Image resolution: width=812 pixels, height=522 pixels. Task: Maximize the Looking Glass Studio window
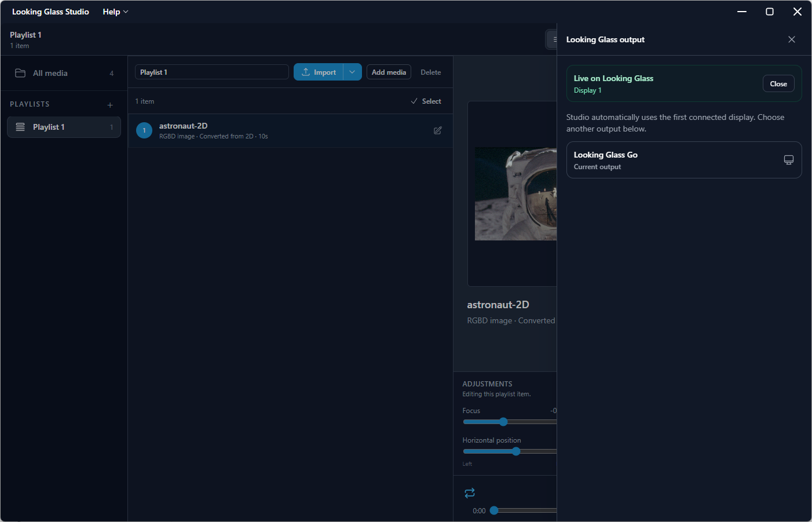770,12
